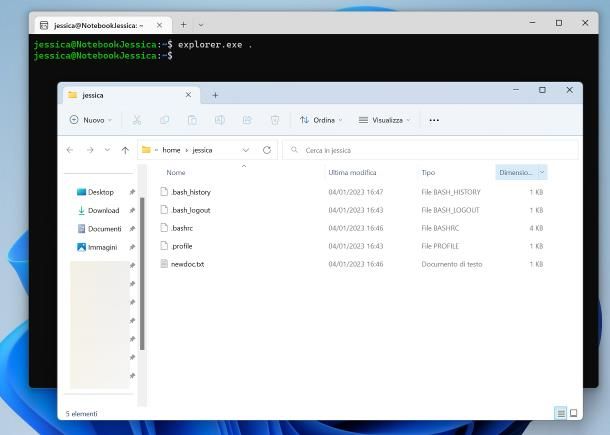Close the jessica Explorer tab
Screen dimensions: 610x435
(188, 95)
